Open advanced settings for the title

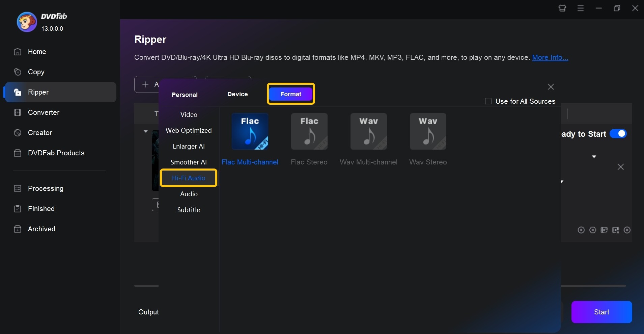593,230
